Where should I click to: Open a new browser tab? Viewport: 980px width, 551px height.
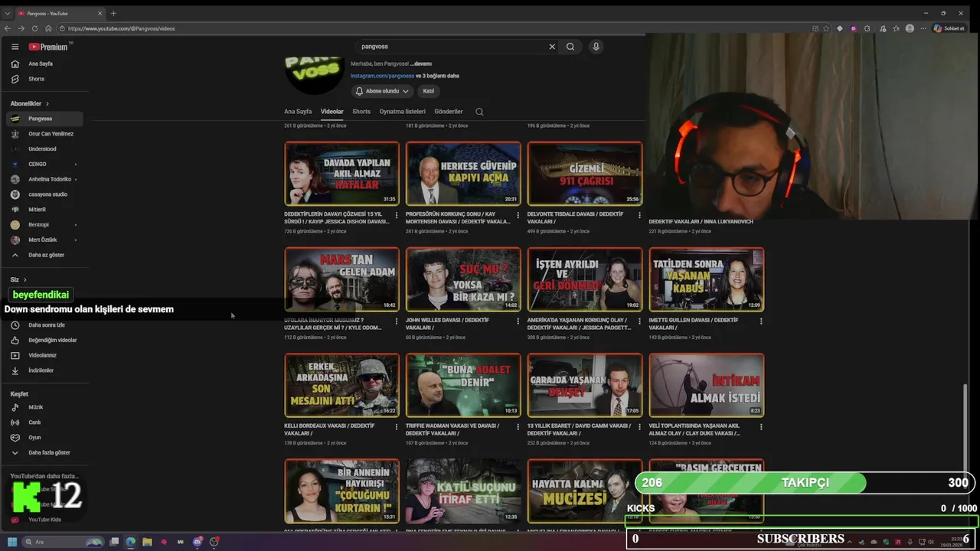[113, 13]
